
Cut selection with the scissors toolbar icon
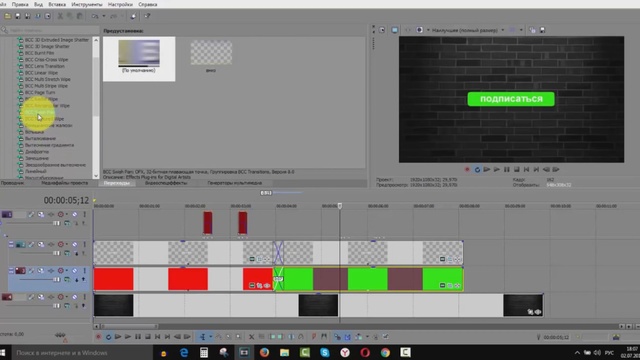click(x=60, y=16)
